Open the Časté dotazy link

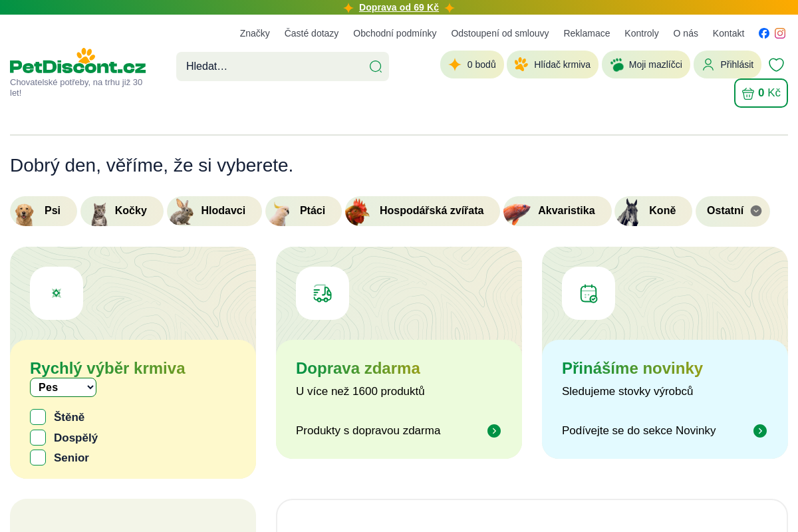311,33
